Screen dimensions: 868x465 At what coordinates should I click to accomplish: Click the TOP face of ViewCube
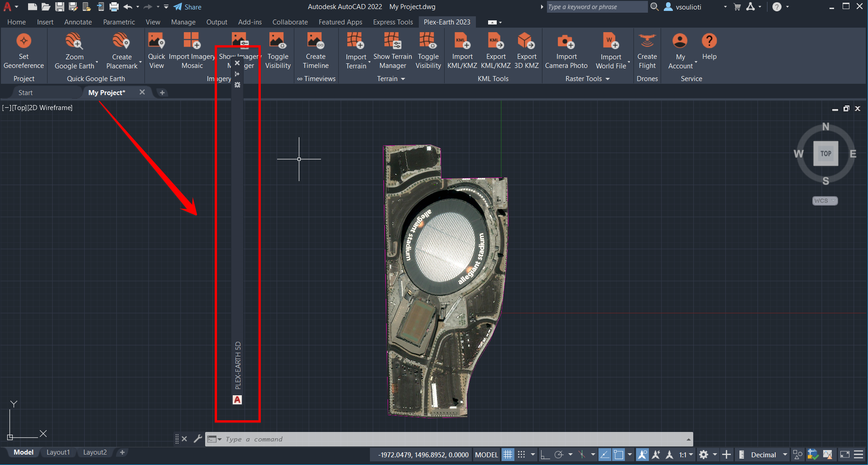825,153
